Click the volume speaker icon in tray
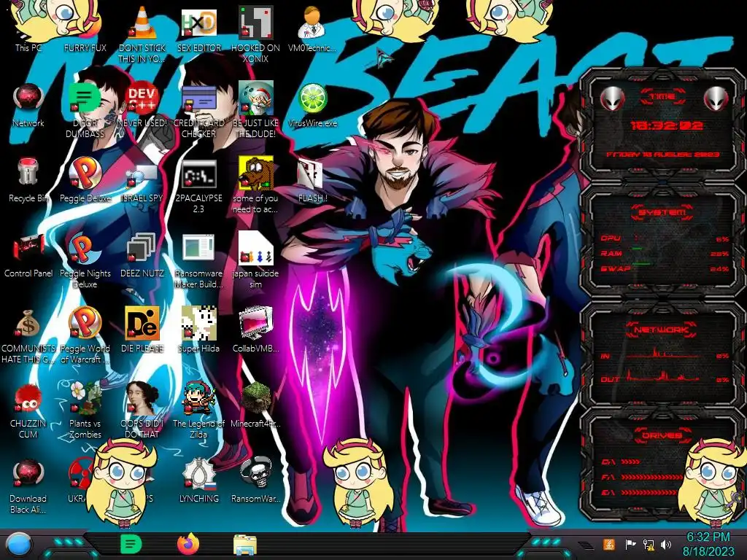The image size is (747, 560). point(666,544)
